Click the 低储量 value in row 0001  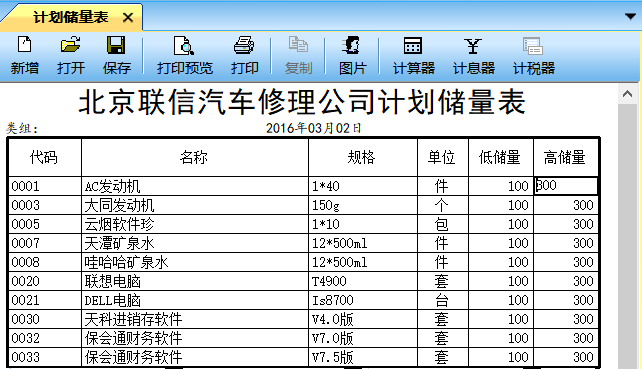(x=500, y=186)
